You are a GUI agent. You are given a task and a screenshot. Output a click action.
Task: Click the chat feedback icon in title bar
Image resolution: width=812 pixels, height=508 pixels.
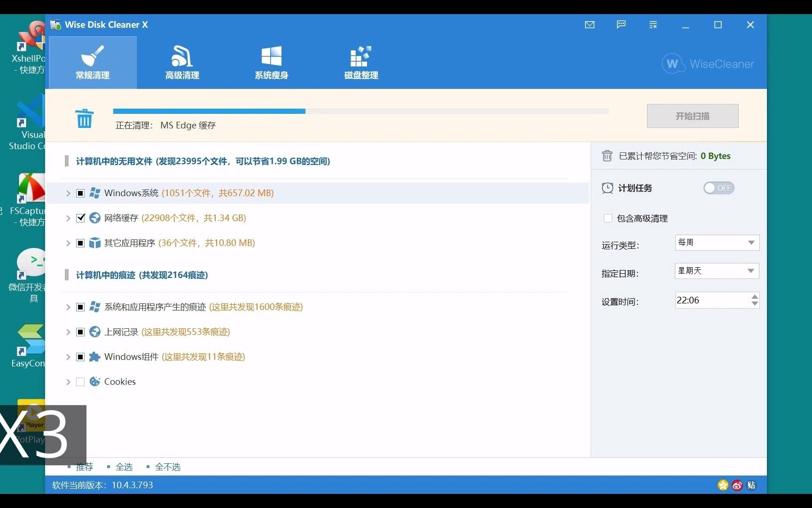tap(621, 24)
